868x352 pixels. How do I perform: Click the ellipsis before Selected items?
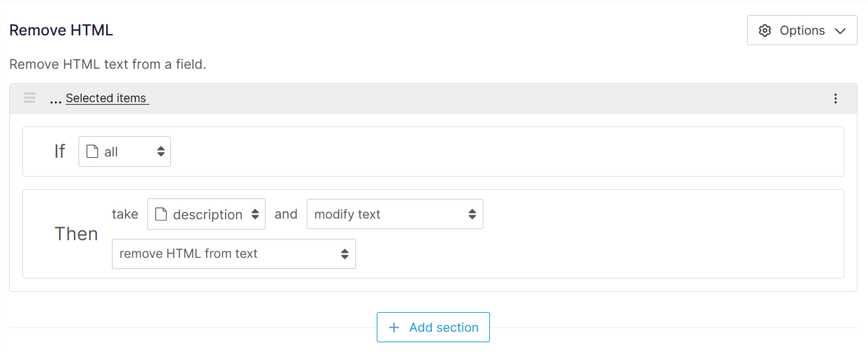tap(56, 99)
